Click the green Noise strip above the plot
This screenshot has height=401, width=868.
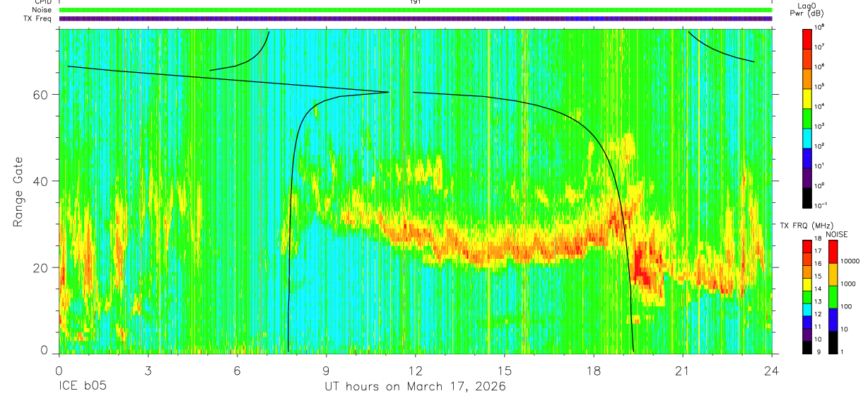tap(416, 10)
